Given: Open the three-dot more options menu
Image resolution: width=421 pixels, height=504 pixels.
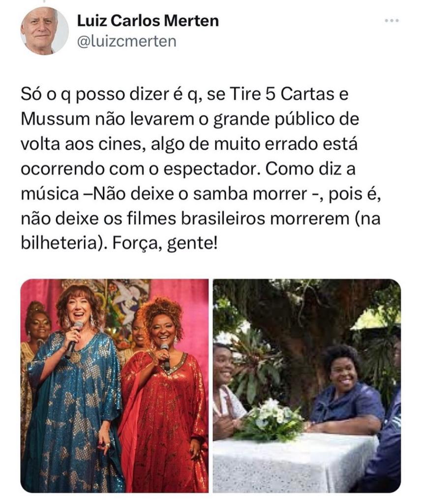Looking at the screenshot, I should pyautogui.click(x=392, y=21).
